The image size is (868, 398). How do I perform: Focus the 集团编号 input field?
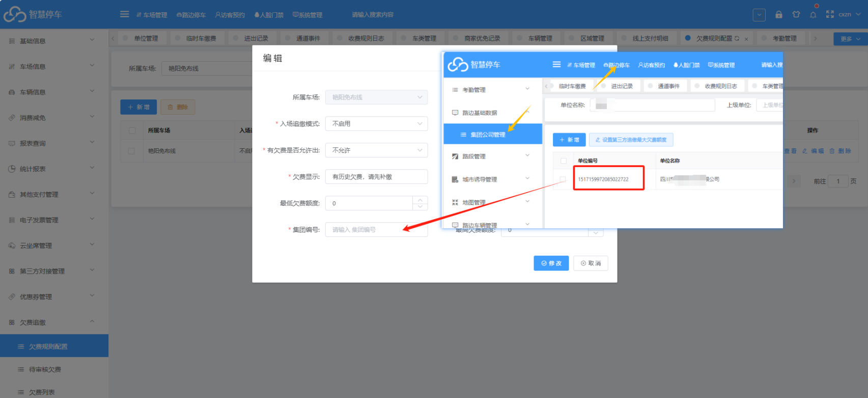pos(376,230)
